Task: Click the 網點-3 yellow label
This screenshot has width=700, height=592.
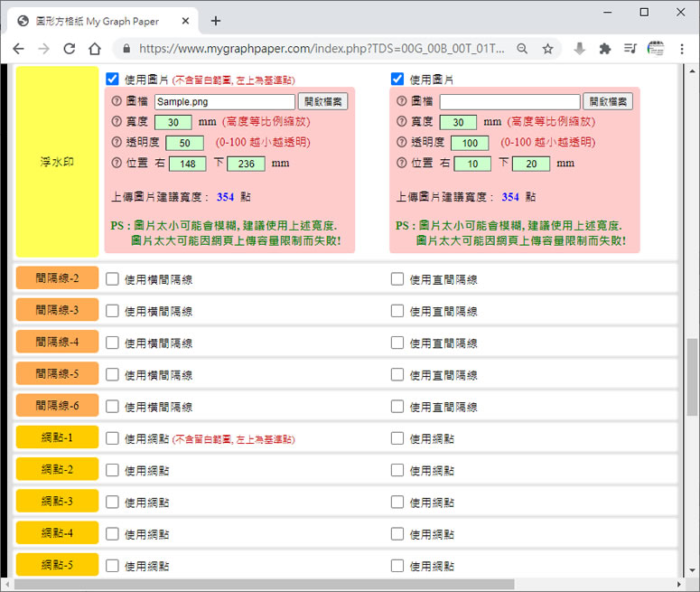Action: pyautogui.click(x=57, y=501)
